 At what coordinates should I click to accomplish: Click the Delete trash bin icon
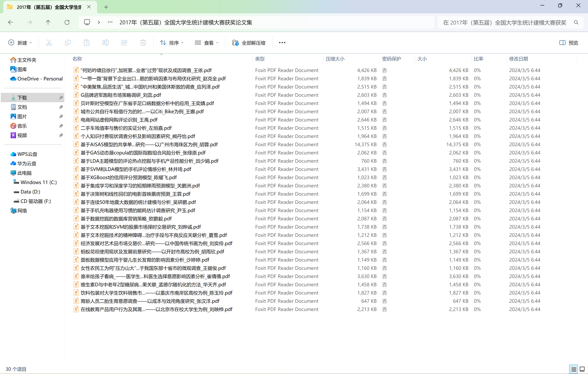click(143, 43)
